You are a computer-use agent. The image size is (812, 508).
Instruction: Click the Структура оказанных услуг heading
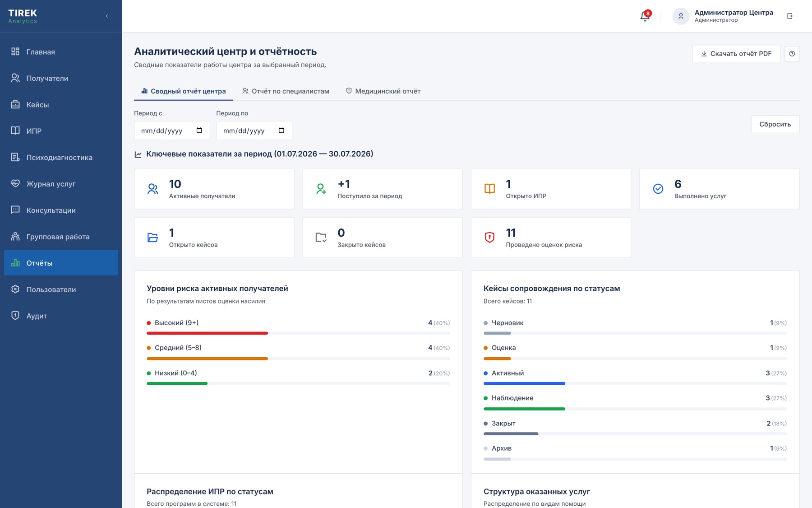[x=537, y=491]
